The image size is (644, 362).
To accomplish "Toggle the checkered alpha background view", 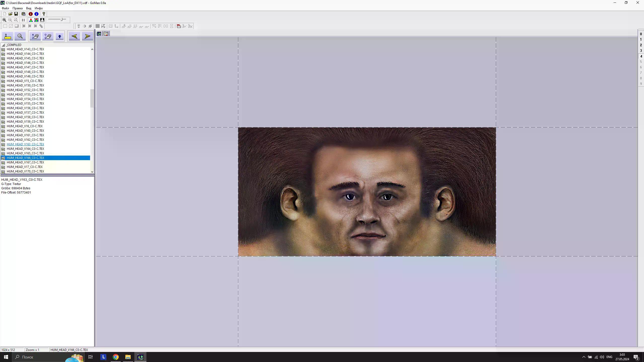I will coord(36,20).
